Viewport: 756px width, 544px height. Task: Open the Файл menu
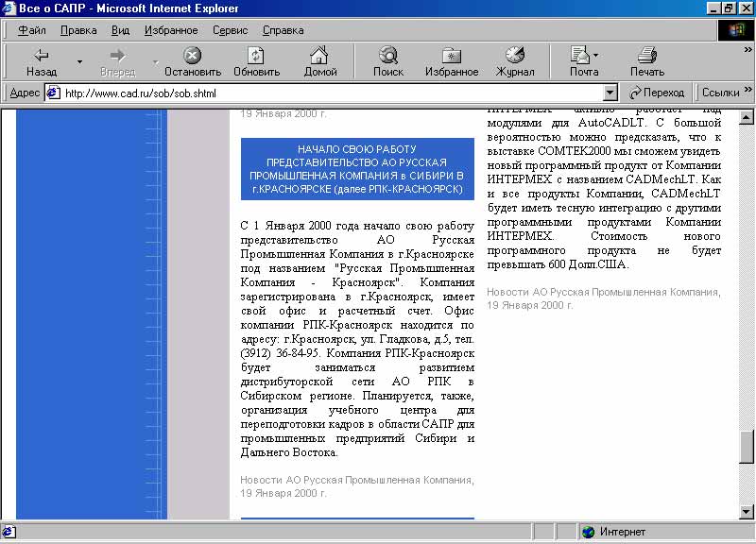pyautogui.click(x=32, y=30)
